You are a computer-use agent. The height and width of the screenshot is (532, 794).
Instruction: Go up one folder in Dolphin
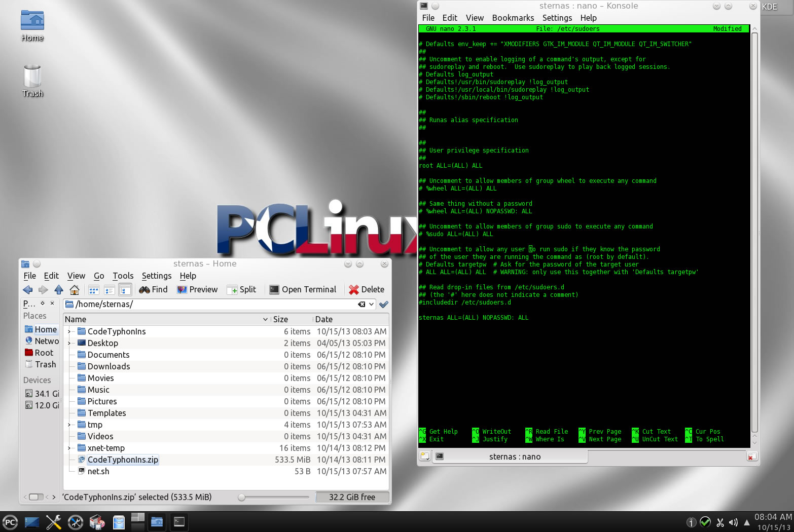pos(59,290)
